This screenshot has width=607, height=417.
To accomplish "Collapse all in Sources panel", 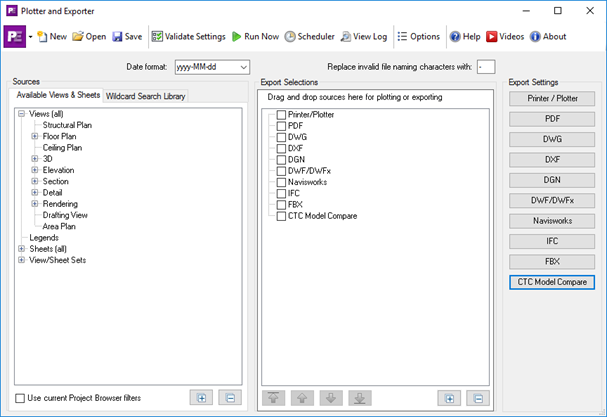I will [x=230, y=398].
